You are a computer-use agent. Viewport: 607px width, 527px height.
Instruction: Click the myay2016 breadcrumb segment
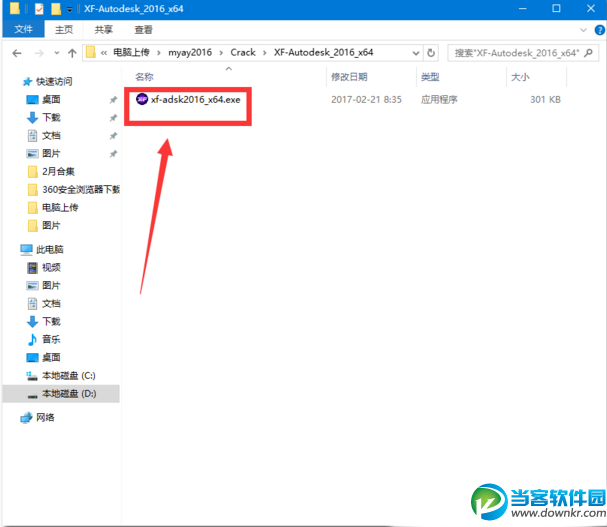(x=190, y=52)
